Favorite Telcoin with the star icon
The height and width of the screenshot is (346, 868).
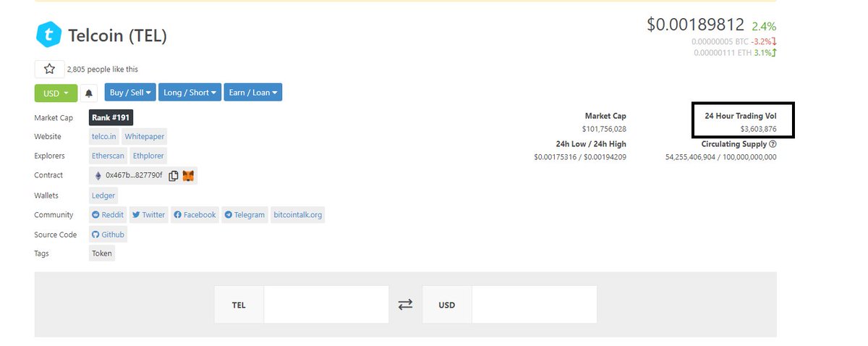(x=49, y=69)
